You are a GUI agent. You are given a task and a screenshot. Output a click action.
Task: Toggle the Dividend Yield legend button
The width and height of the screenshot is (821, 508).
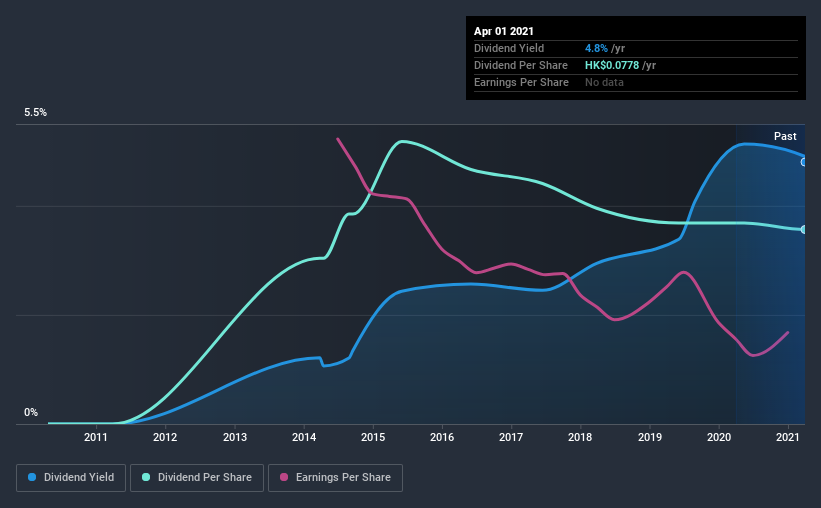pyautogui.click(x=71, y=478)
